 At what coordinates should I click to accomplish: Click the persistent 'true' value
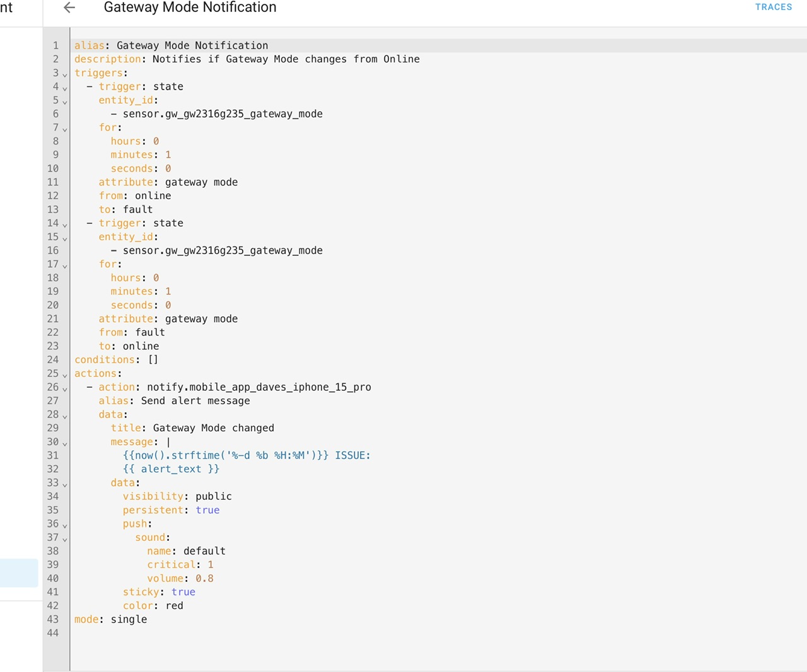(207, 510)
